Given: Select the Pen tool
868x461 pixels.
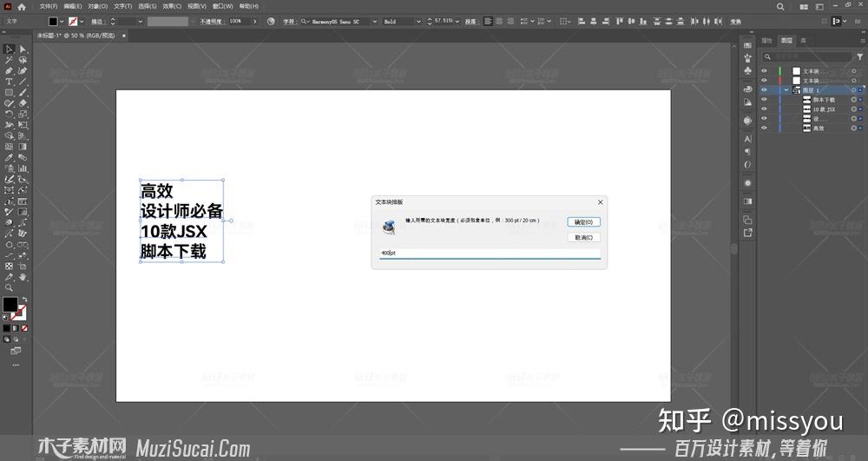Looking at the screenshot, I should click(10, 71).
